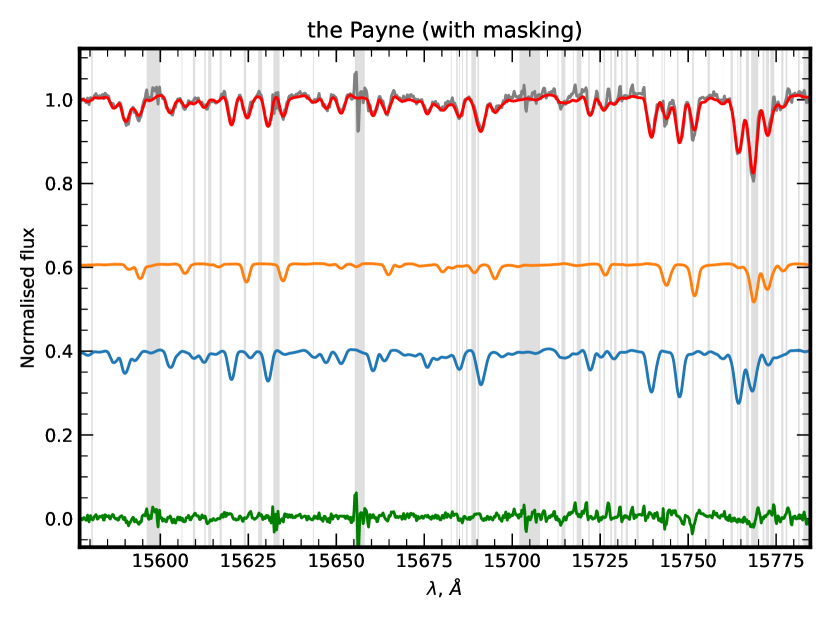This screenshot has width=830, height=623.
Task: Click the x-axis tick label 15725
Action: pyautogui.click(x=600, y=561)
